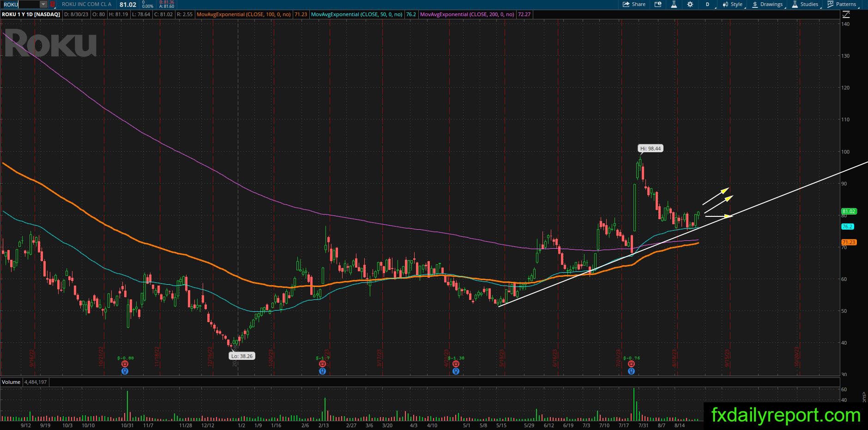This screenshot has height=430, width=868.
Task: Click the company name ROKU INC COM CL A
Action: (x=86, y=4)
